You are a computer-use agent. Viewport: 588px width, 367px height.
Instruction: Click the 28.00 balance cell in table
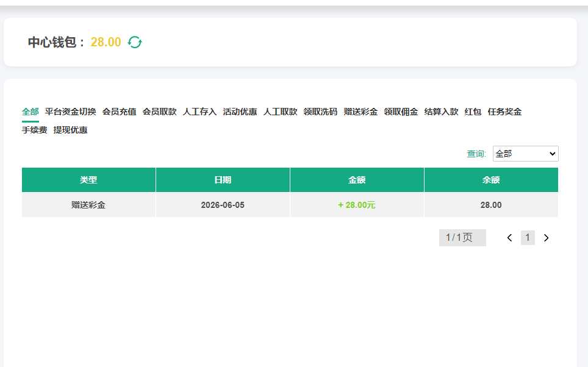491,205
